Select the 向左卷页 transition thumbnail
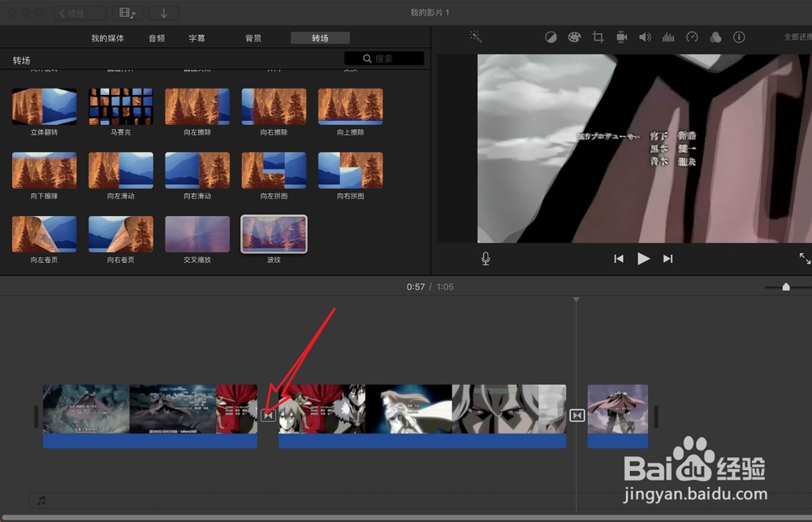 pos(44,234)
